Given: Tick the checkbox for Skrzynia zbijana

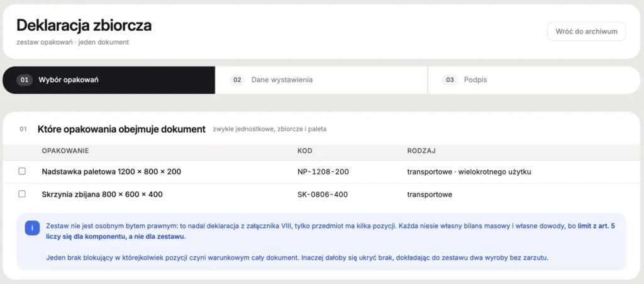Looking at the screenshot, I should [x=22, y=194].
